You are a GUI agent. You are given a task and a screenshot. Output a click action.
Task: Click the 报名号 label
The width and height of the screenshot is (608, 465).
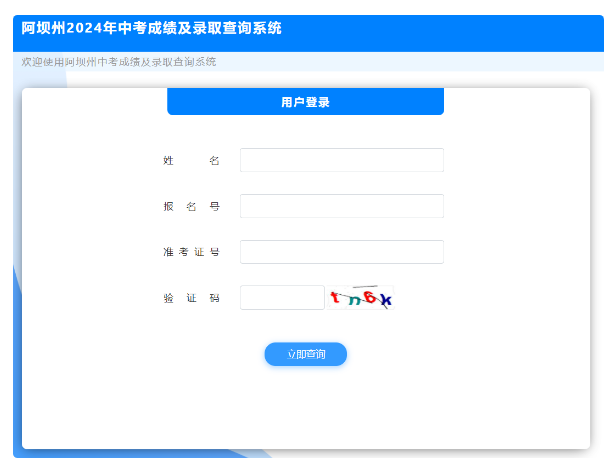click(191, 206)
